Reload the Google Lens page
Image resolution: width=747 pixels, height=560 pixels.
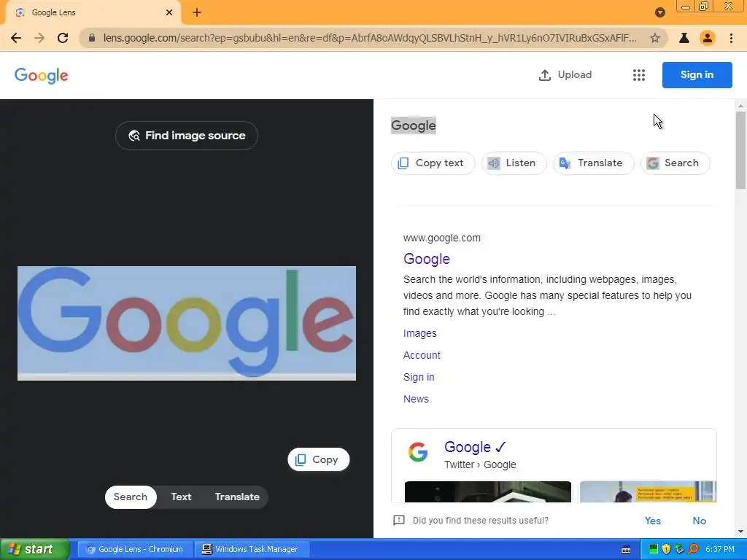63,38
